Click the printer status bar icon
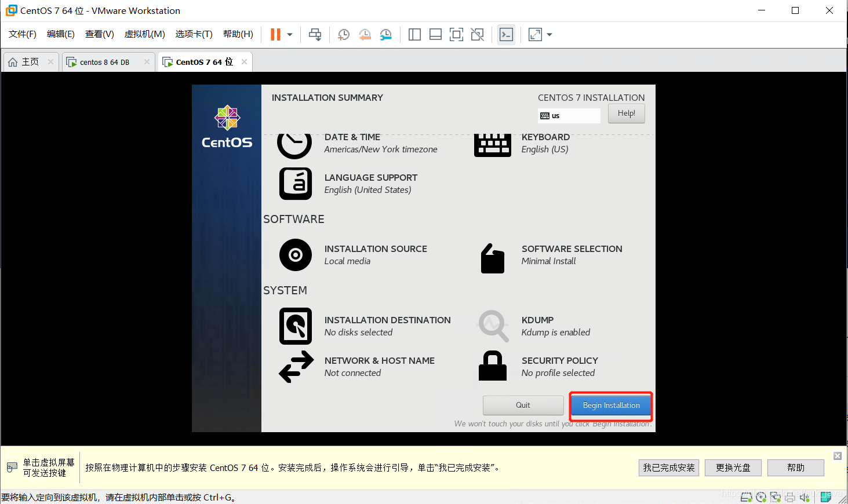 click(x=790, y=496)
